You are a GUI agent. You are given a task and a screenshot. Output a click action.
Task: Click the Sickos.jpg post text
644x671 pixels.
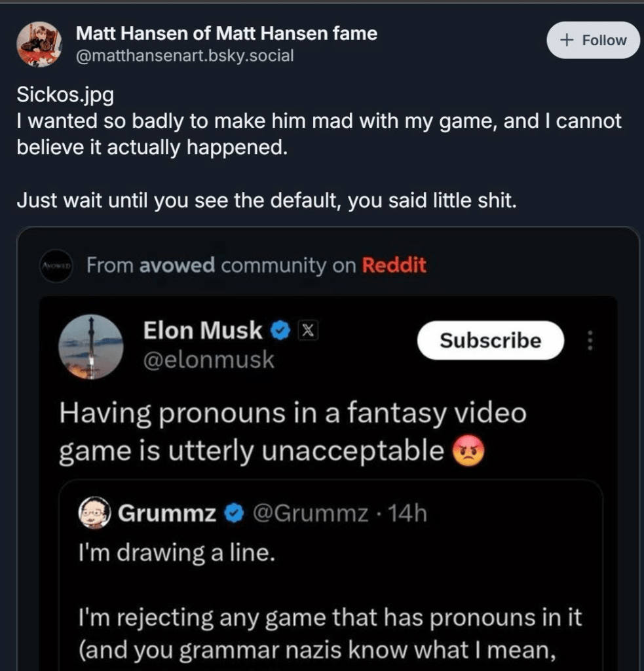coord(66,94)
